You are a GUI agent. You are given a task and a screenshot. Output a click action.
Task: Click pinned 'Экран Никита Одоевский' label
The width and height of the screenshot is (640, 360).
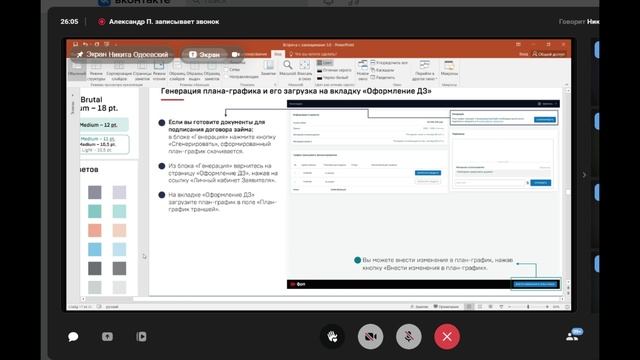123,54
